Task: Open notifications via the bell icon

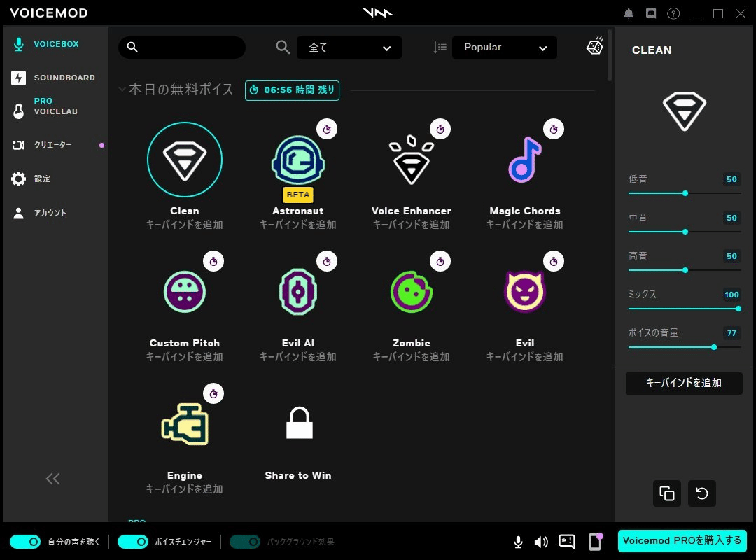Action: pos(628,13)
